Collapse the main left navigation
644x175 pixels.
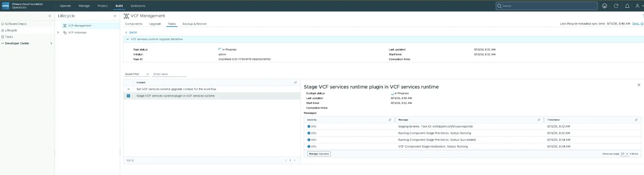pos(50,16)
